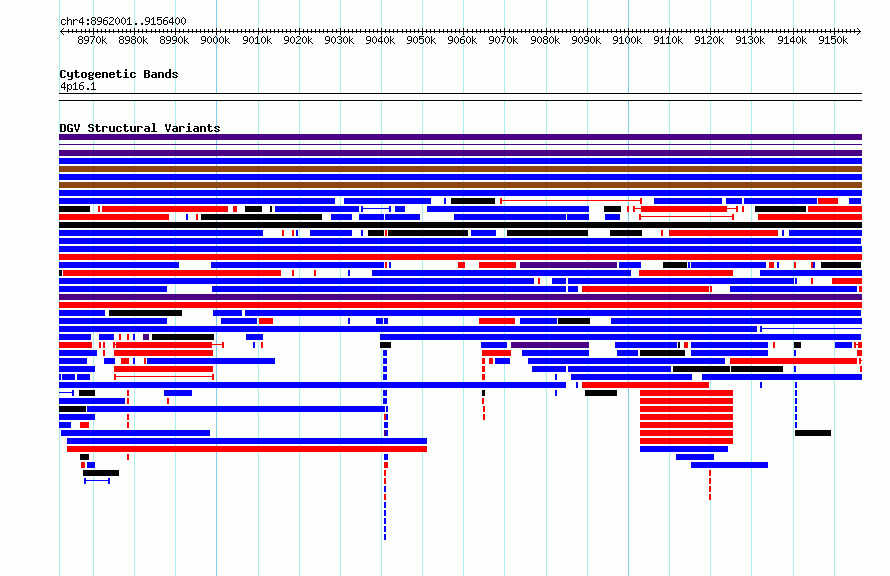Click the 9110k ruler label
This screenshot has height=576, width=890.
[x=668, y=40]
